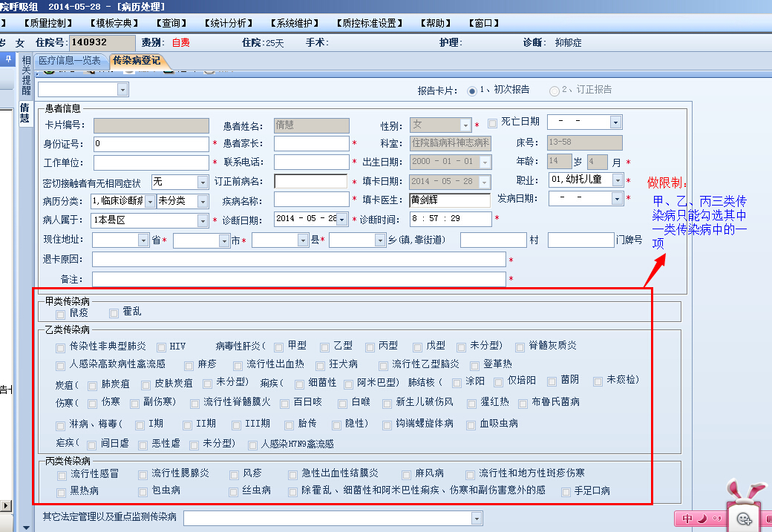The height and width of the screenshot is (532, 772).
Task: Tick the 血吸虫病 checkbox
Action: [x=471, y=425]
